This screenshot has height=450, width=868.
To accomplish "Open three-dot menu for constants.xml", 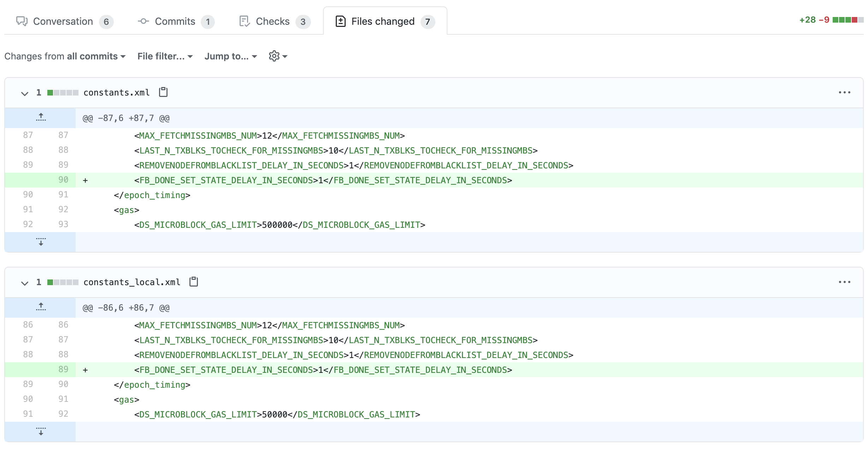I will 844,92.
